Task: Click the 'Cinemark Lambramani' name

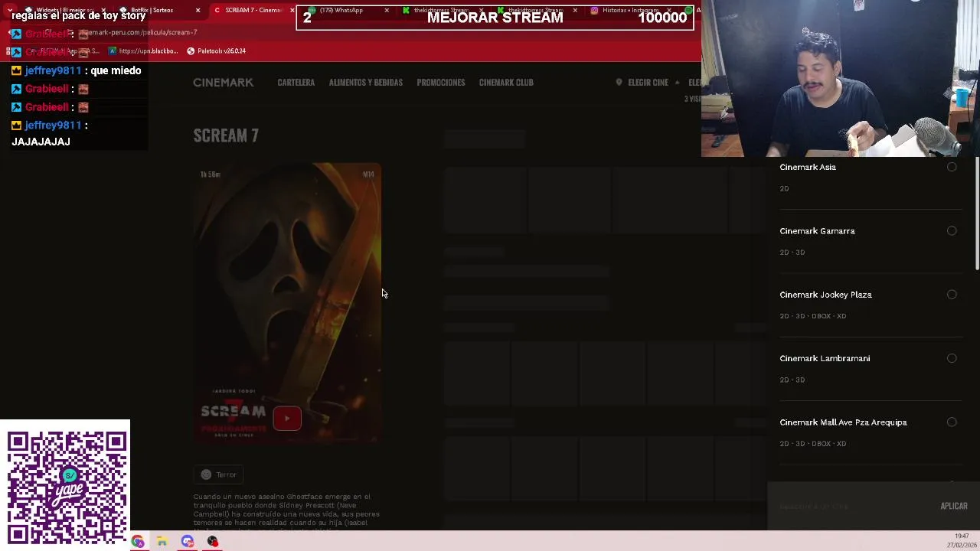Action: [825, 358]
